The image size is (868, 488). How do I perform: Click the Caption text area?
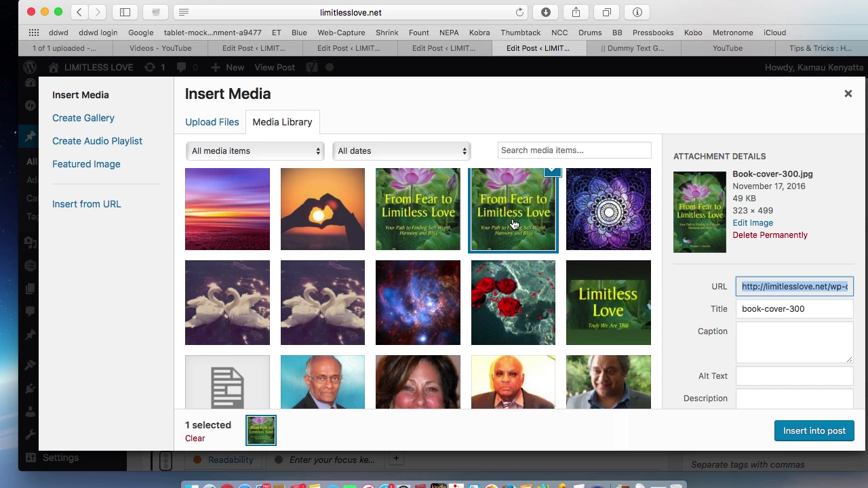point(794,342)
